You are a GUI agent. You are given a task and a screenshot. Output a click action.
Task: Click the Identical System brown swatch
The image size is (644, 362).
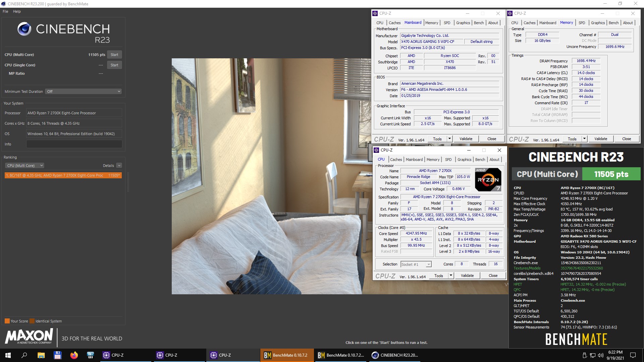32,321
